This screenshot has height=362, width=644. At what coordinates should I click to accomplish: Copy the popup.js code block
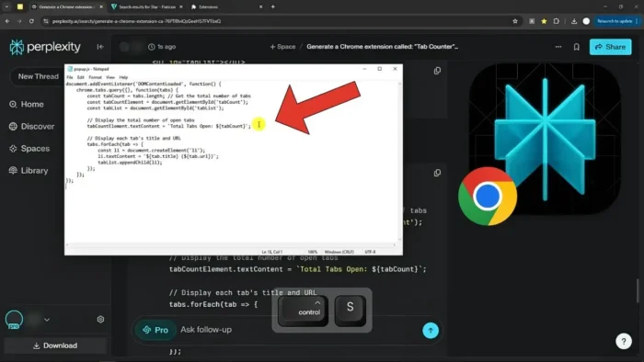point(437,173)
